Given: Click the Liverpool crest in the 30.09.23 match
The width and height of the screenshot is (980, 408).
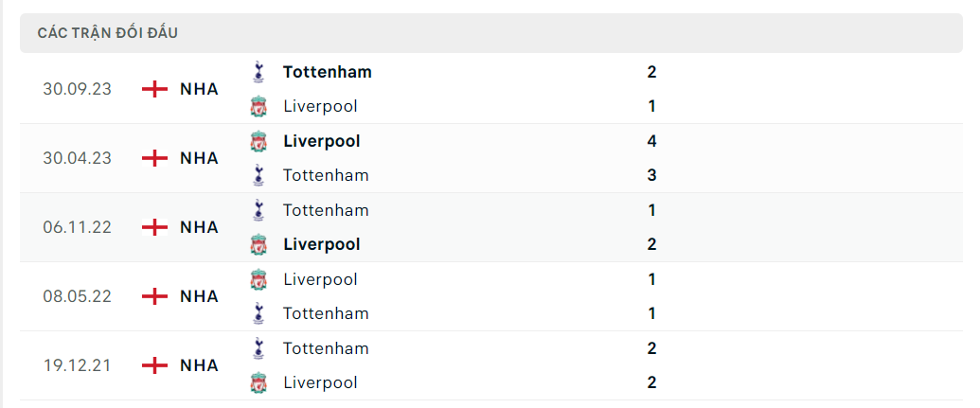Looking at the screenshot, I should coord(258,106).
